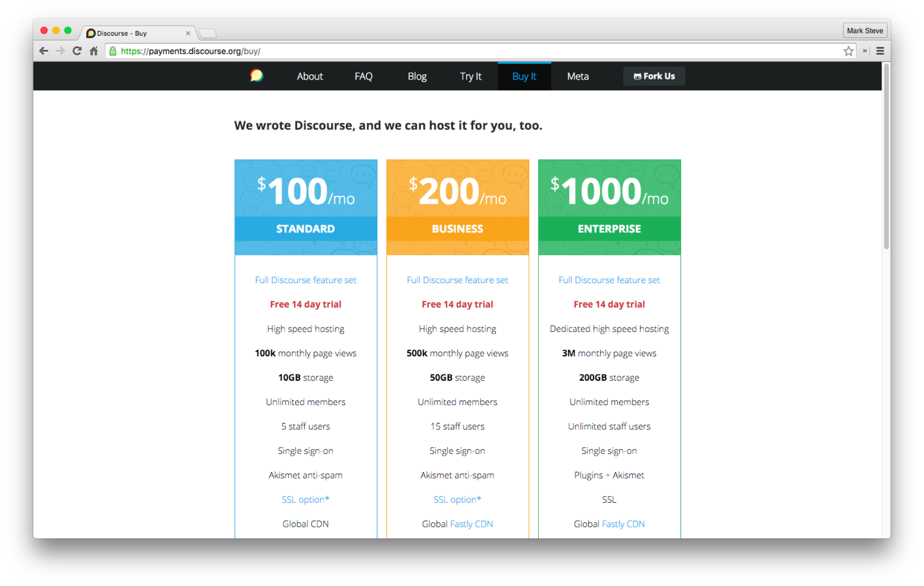The height and width of the screenshot is (586, 924).
Task: Click the 10GB storage text
Action: pos(306,378)
